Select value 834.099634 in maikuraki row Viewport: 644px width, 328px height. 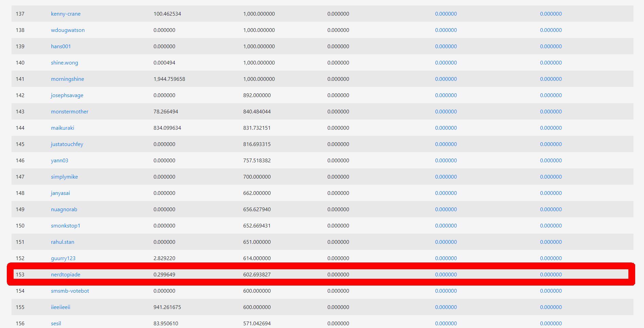[167, 128]
